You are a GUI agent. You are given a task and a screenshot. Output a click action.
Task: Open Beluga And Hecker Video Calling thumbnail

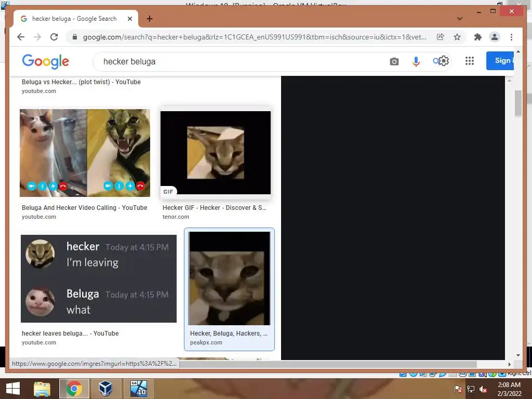[x=85, y=153]
